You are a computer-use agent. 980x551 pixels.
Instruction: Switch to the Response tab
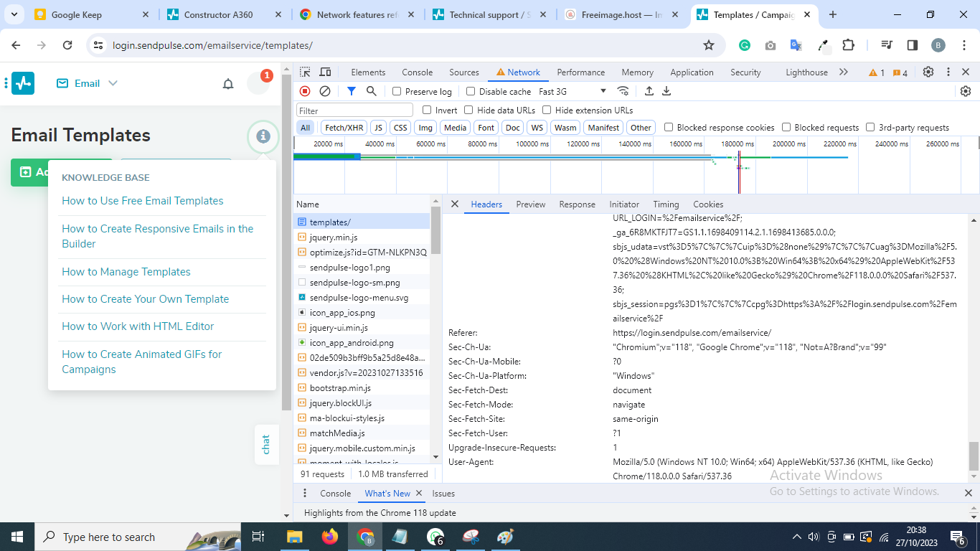point(578,204)
